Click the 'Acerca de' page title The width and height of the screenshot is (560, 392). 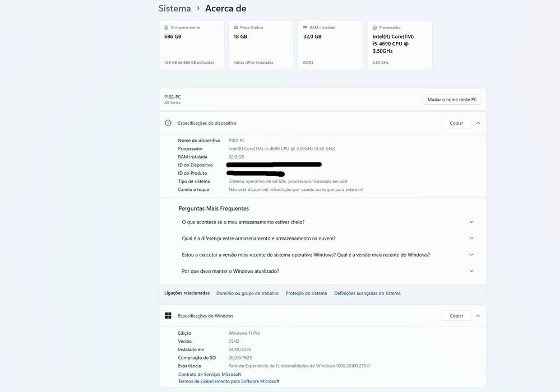pyautogui.click(x=225, y=8)
